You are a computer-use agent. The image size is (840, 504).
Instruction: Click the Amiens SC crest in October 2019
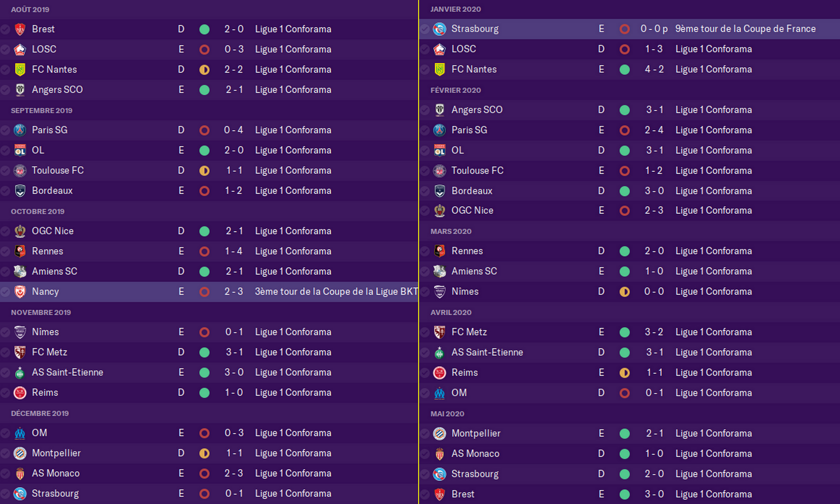pyautogui.click(x=20, y=271)
